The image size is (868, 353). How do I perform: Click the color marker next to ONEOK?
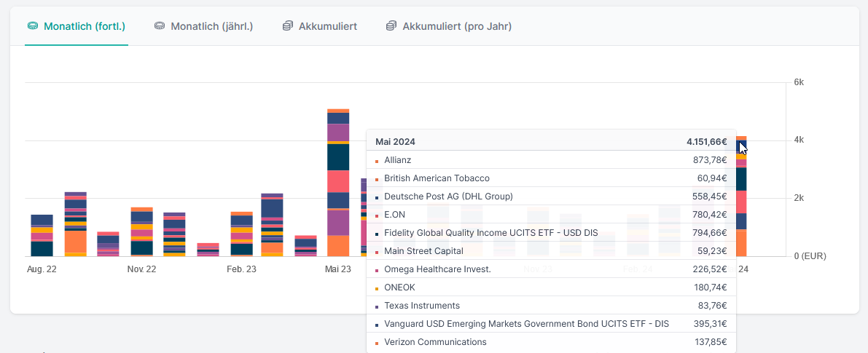(x=377, y=288)
